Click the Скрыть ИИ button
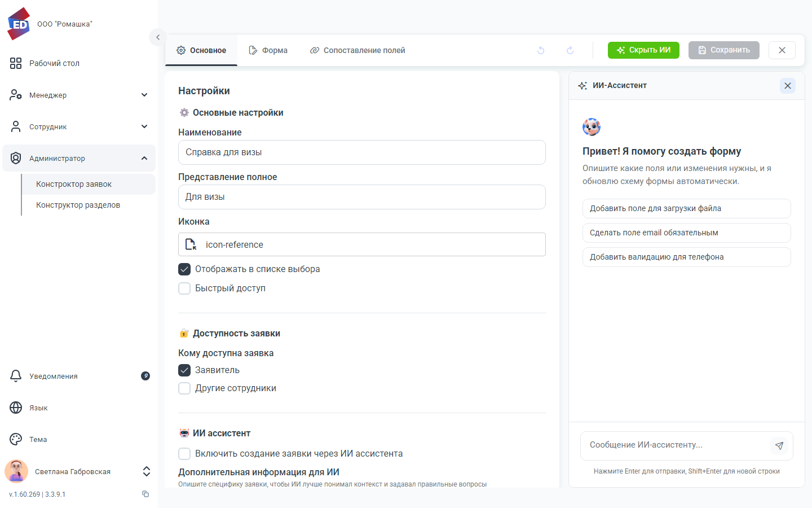The image size is (812, 508). click(x=643, y=50)
